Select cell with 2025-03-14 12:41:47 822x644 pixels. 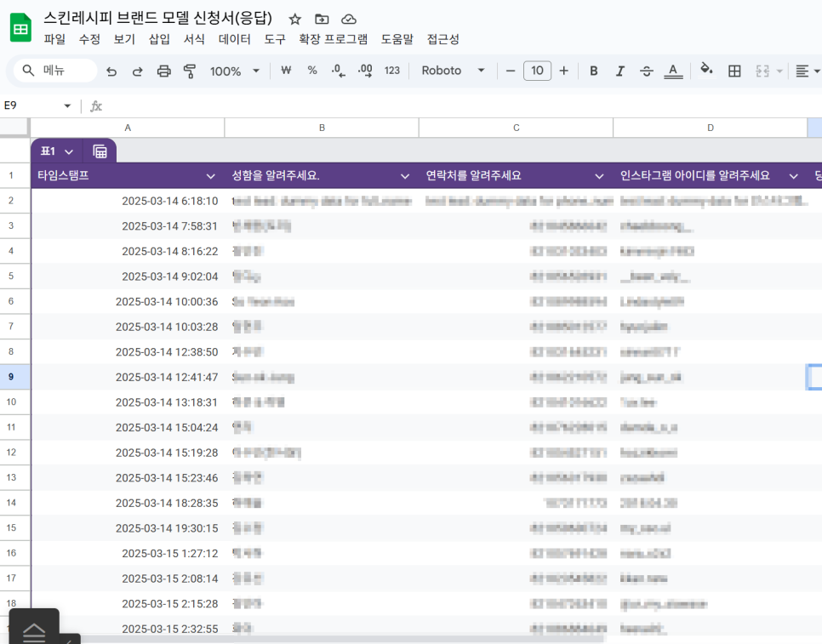tap(128, 377)
